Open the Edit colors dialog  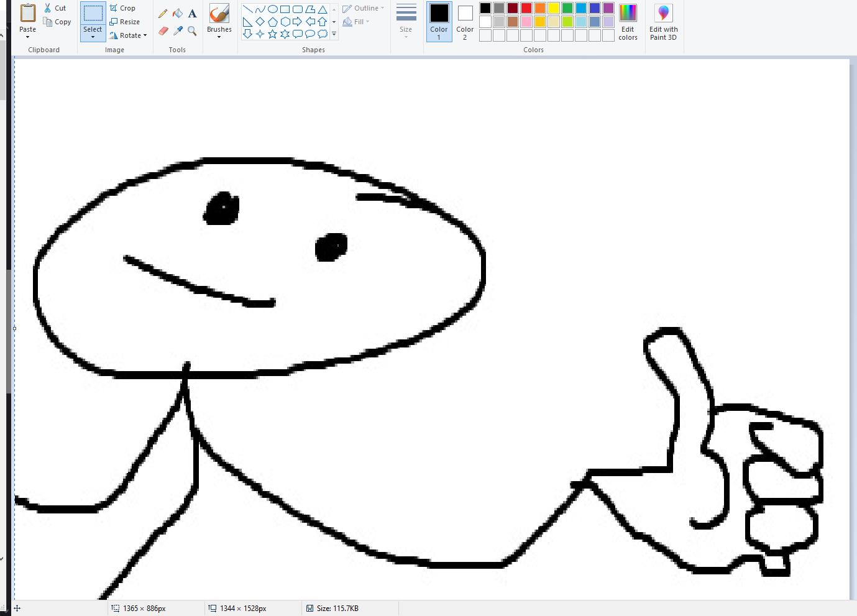[628, 22]
